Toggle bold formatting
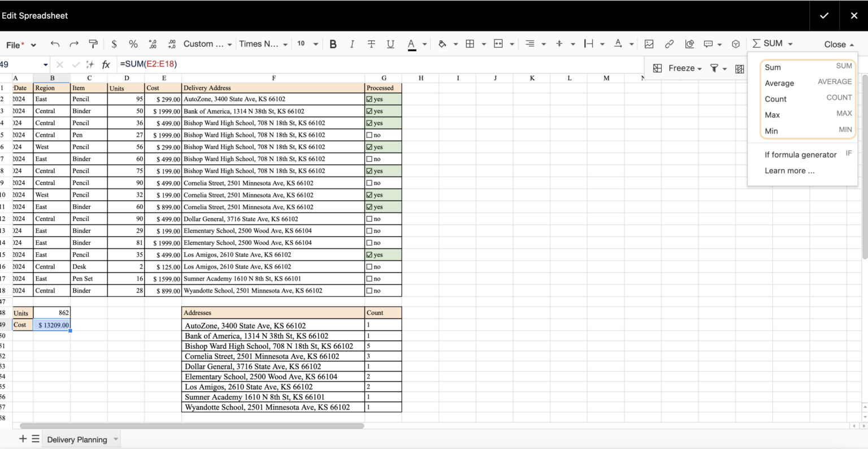The height and width of the screenshot is (449, 868). (x=333, y=44)
